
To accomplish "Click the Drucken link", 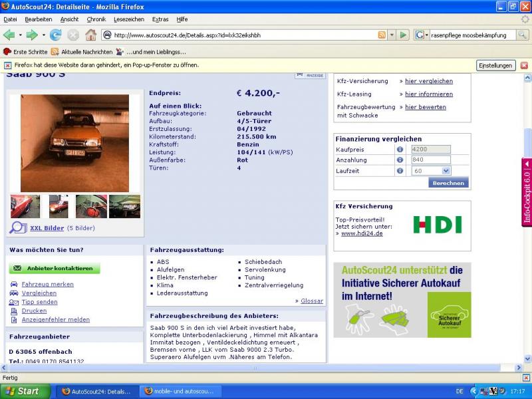I will coord(34,311).
